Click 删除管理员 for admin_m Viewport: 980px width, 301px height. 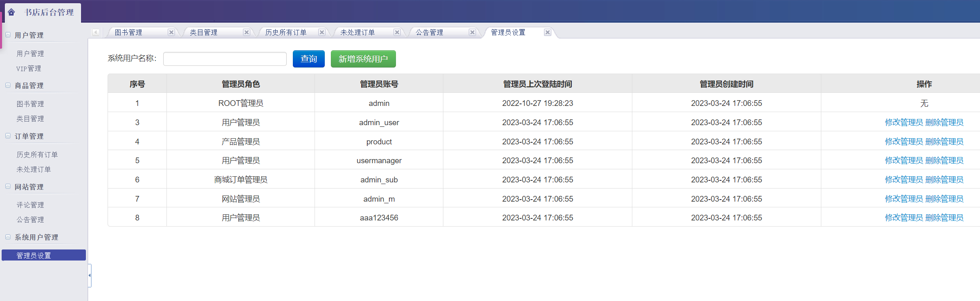point(944,199)
